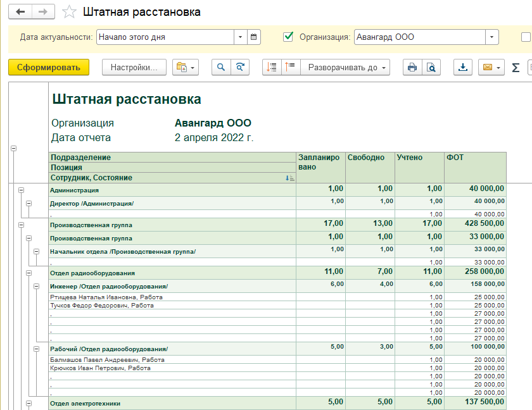Tick the empty checkbox right of the organization field
The height and width of the screenshot is (410, 532).
pos(525,37)
